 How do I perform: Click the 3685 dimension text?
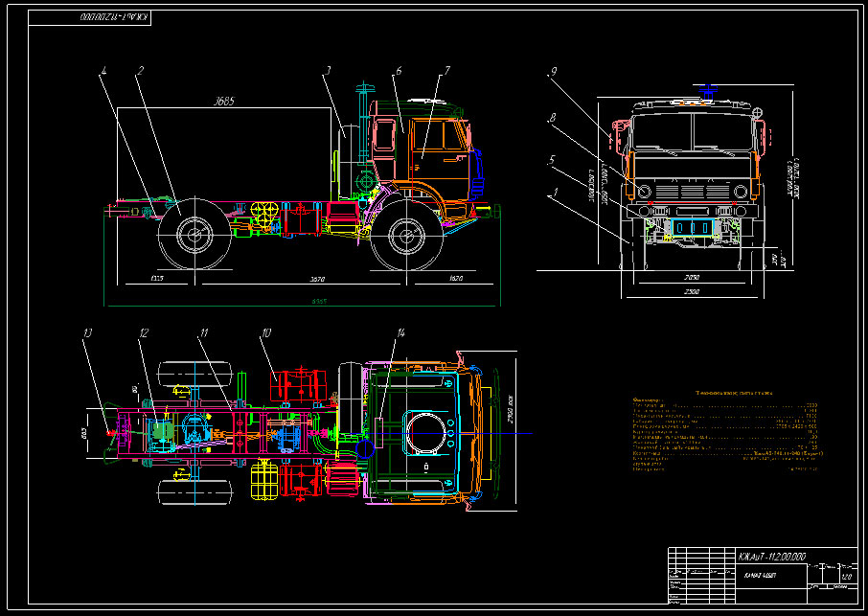pyautogui.click(x=224, y=102)
